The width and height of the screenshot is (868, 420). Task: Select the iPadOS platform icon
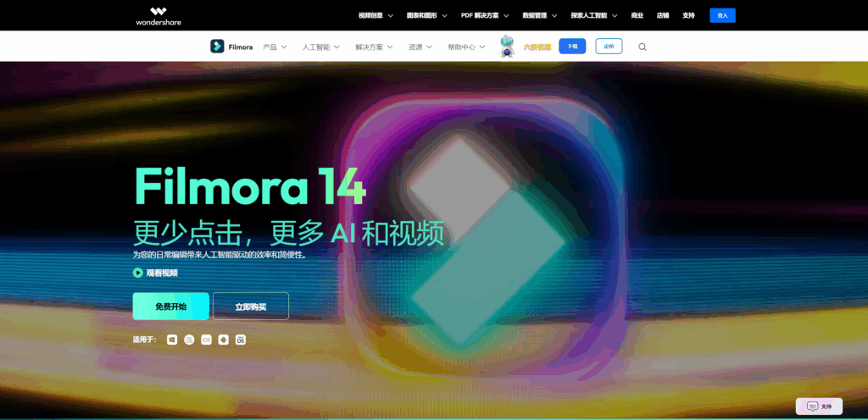coord(240,340)
